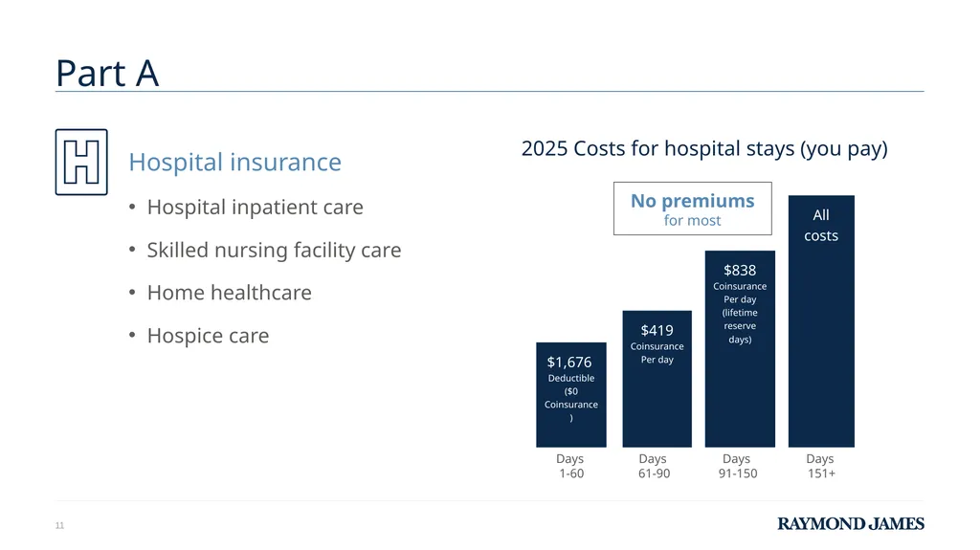
Task: Click the $1,676 deductible bar
Action: (x=571, y=394)
